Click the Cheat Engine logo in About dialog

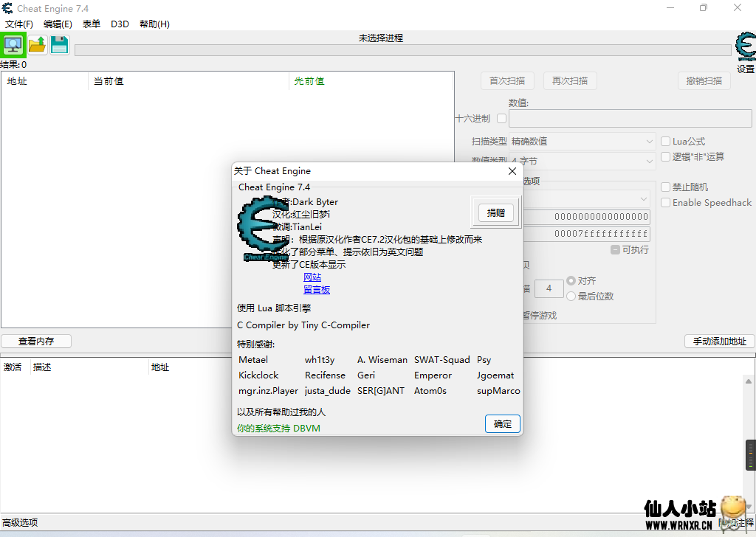(x=262, y=229)
